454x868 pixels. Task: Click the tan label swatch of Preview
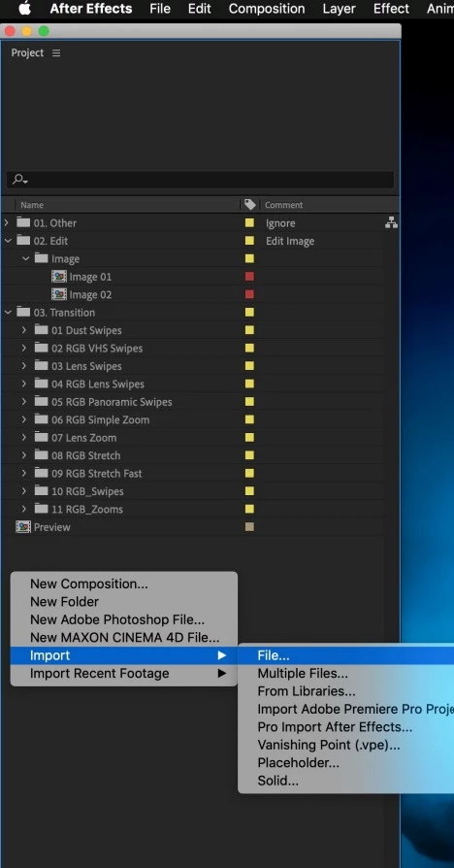[249, 527]
